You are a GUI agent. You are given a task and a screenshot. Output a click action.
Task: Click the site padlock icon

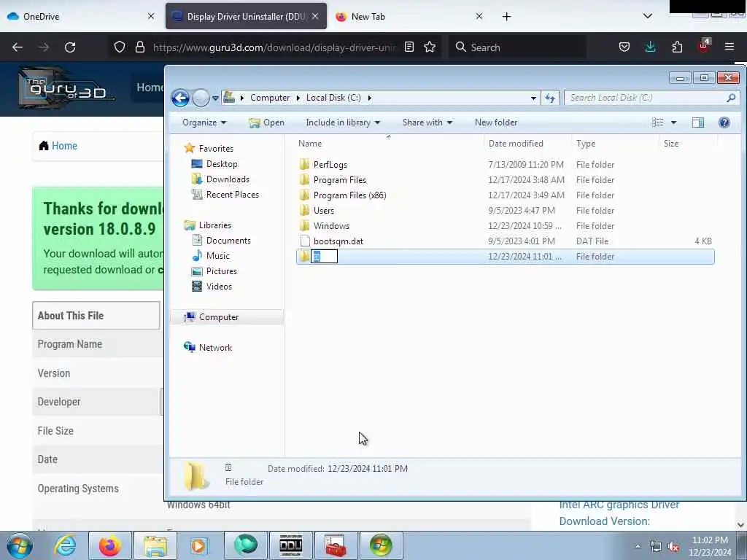(139, 47)
